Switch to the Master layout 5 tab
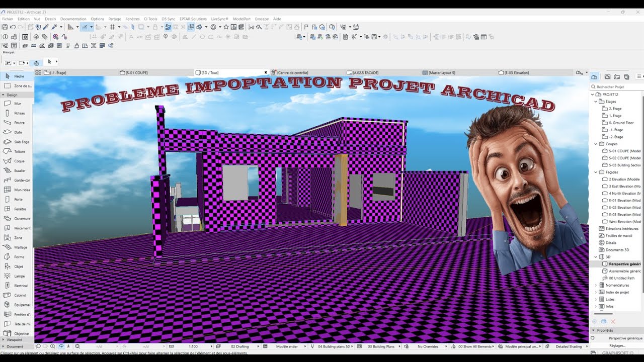 459,72
